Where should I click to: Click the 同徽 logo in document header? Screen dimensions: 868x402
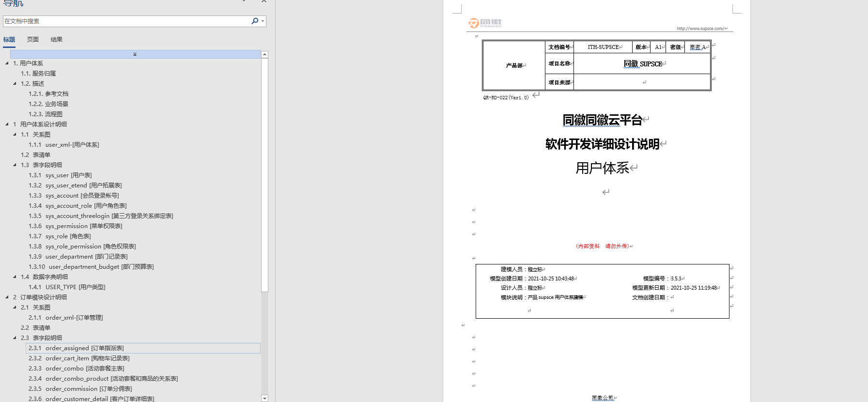(485, 23)
